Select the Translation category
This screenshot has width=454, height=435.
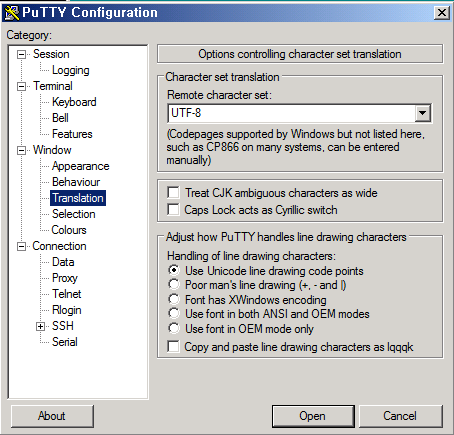click(78, 198)
